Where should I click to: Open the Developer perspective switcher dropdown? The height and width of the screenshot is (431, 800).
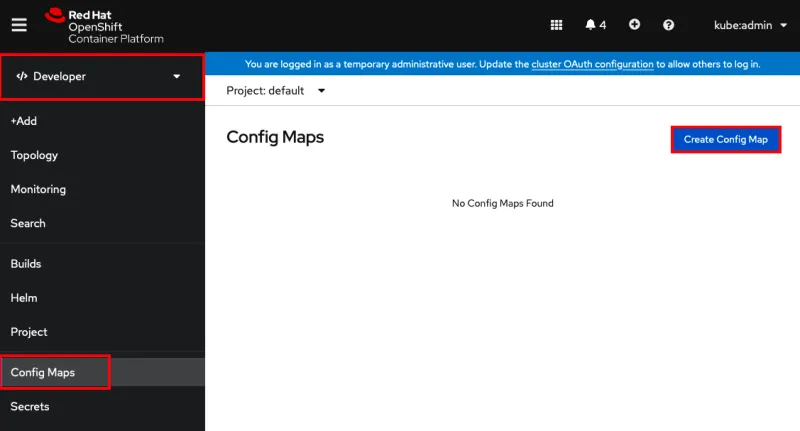point(102,77)
